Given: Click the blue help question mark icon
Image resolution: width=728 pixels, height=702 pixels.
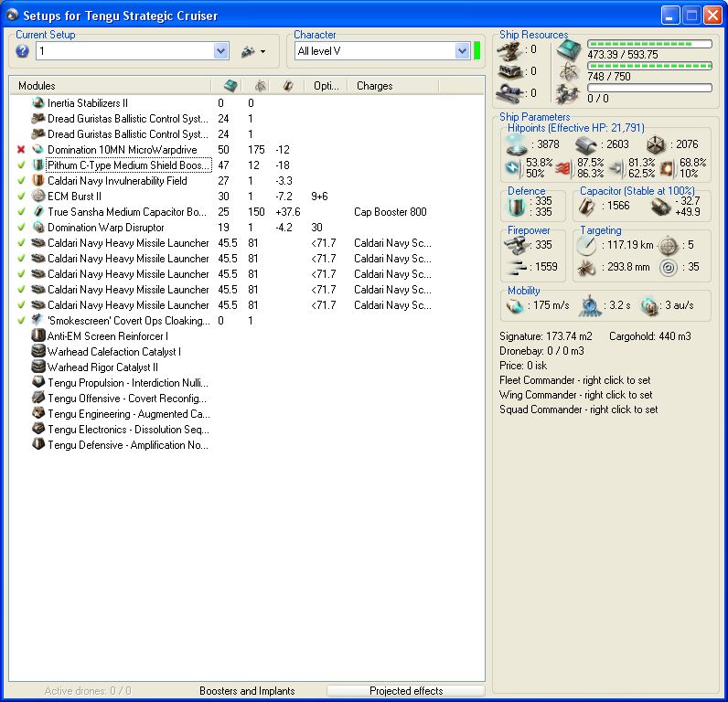Looking at the screenshot, I should (x=22, y=51).
